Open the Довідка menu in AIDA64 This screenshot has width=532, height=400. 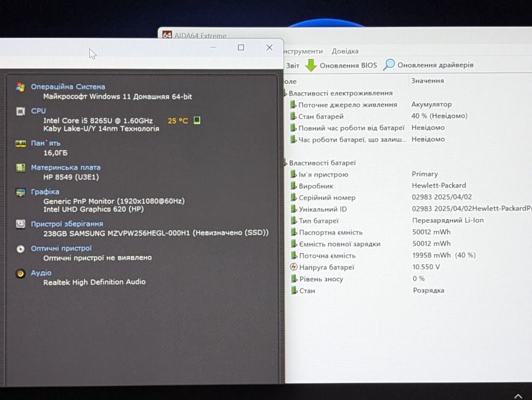tap(345, 51)
